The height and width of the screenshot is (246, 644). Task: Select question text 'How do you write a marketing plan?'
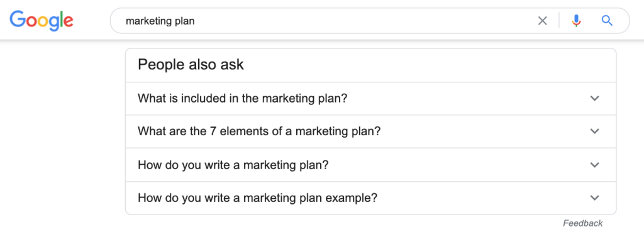(x=233, y=165)
